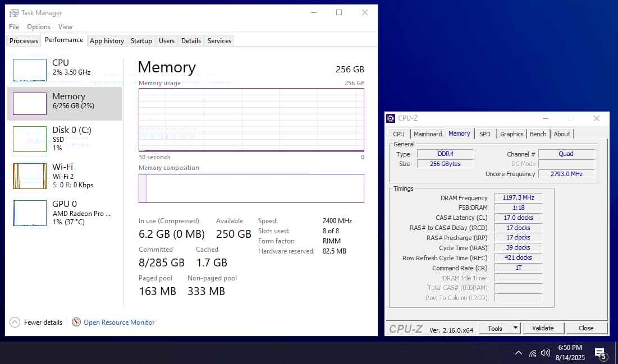
Task: Expand the Tools dropdown arrow in CPU-Z
Action: click(516, 328)
